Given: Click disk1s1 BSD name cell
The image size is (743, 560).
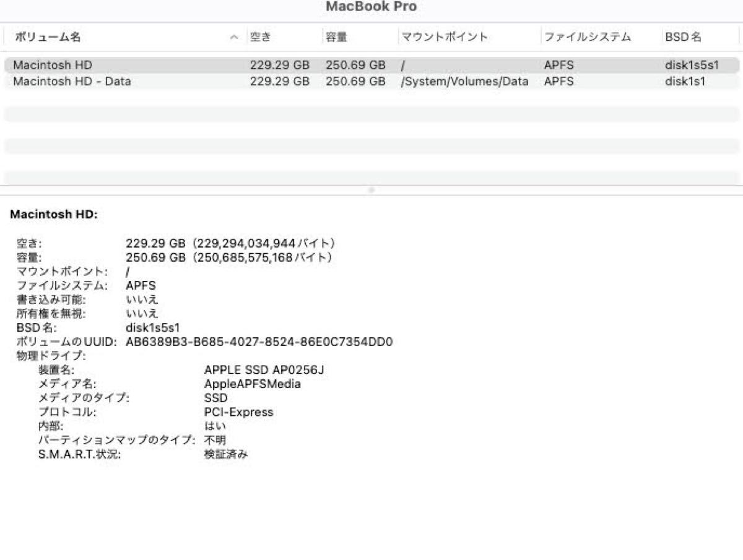Looking at the screenshot, I should 685,81.
